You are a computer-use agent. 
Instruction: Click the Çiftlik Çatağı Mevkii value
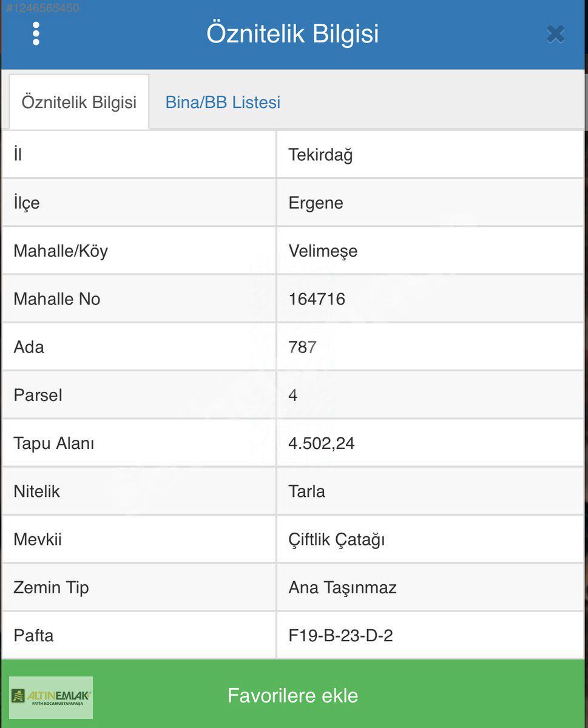pos(337,539)
